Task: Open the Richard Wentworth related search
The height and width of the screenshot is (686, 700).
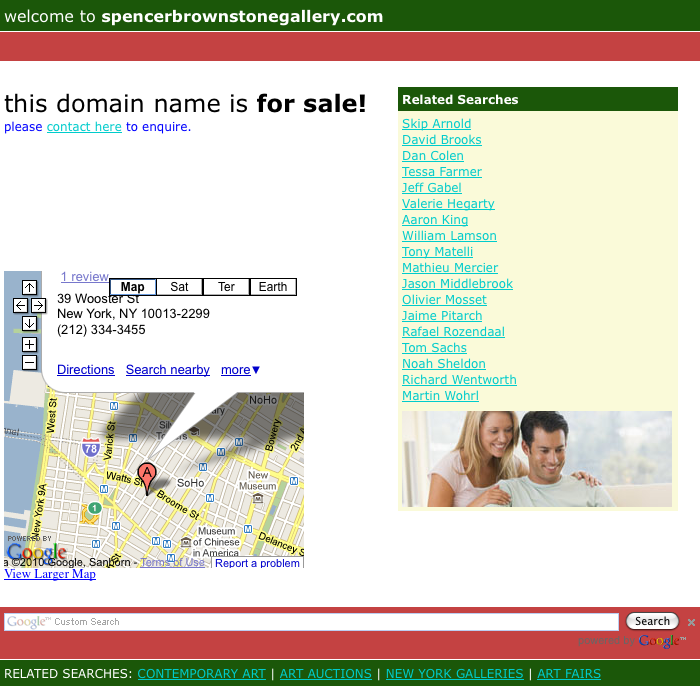Action: coord(459,380)
